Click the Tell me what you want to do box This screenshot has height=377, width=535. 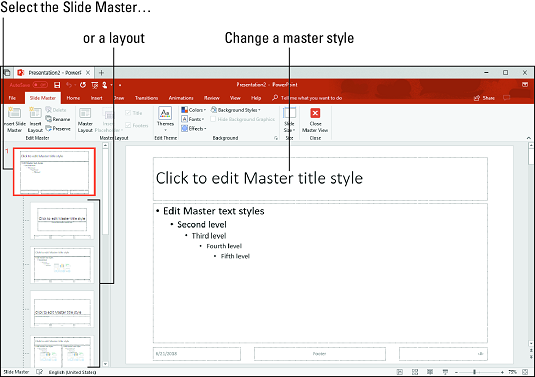coord(307,98)
